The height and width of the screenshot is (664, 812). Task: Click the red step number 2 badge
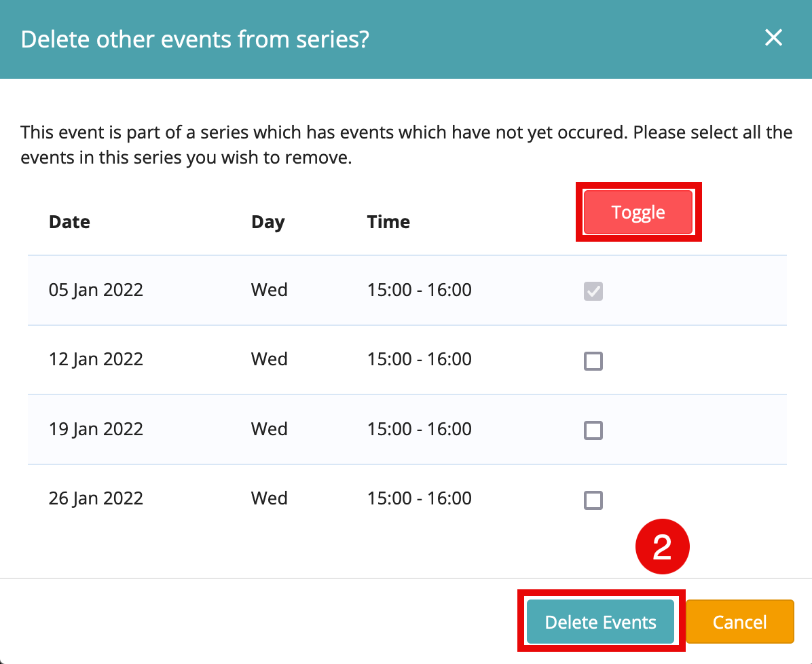[663, 547]
